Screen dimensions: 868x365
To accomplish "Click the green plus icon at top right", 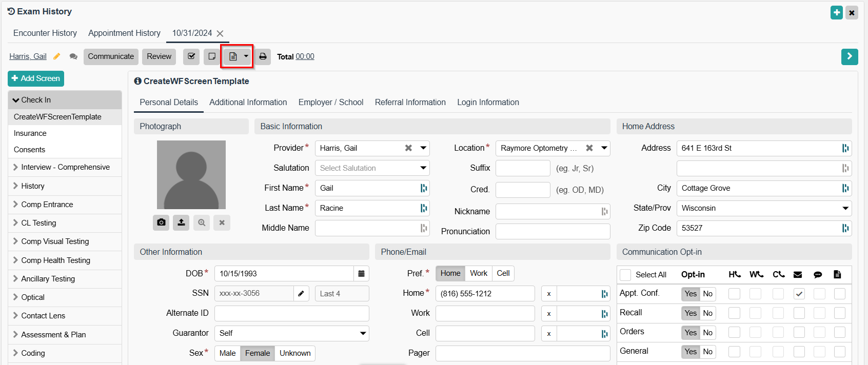I will tap(837, 12).
